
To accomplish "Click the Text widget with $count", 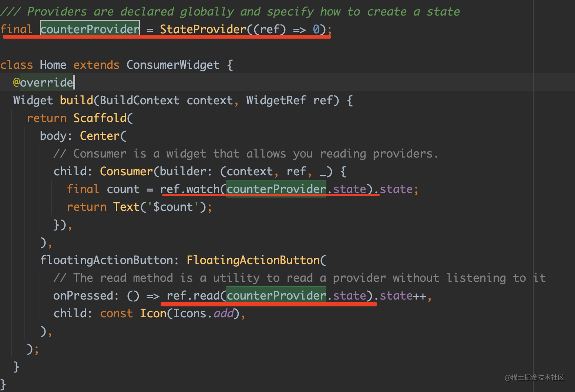I will 126,207.
